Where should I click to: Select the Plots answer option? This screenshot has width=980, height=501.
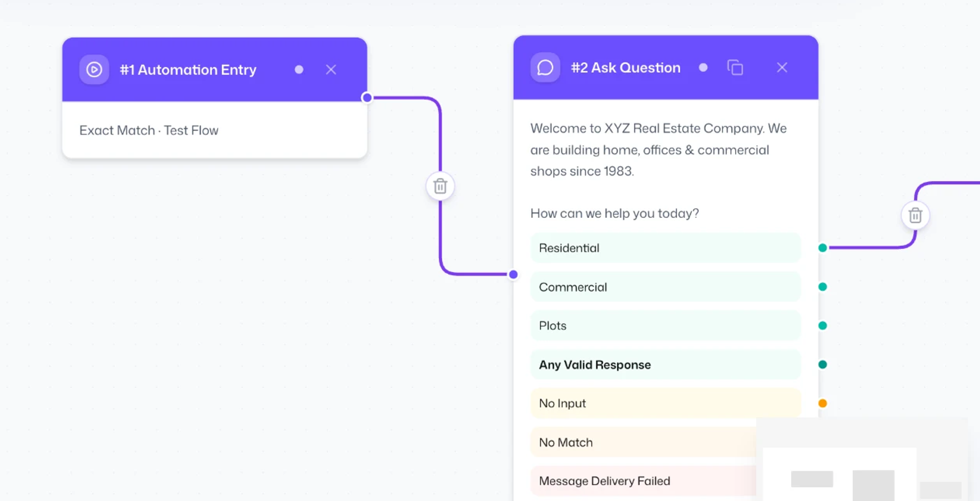coord(665,326)
